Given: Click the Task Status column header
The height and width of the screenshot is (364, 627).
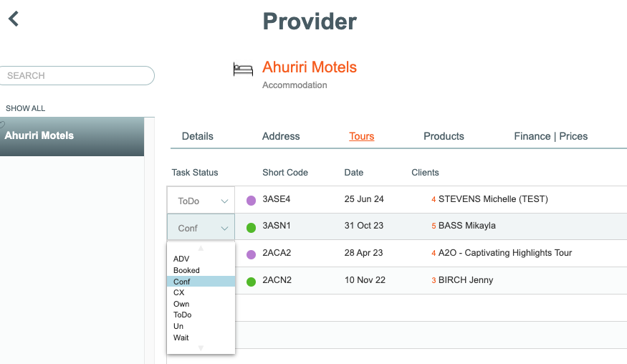Looking at the screenshot, I should (195, 173).
